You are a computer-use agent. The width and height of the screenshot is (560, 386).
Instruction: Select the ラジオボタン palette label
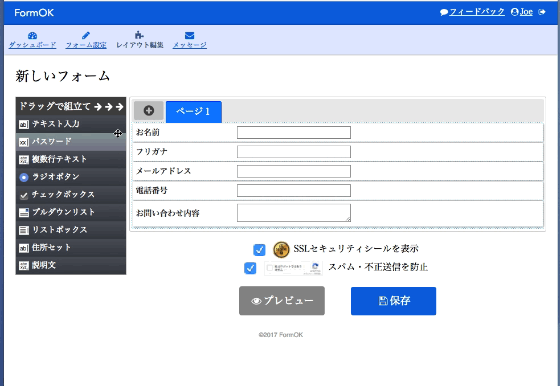point(56,177)
